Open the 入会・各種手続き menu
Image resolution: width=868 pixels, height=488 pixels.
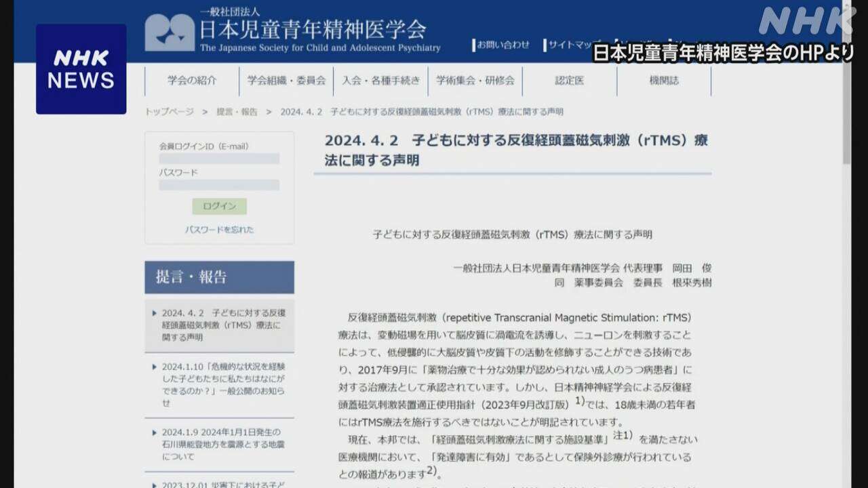click(380, 80)
